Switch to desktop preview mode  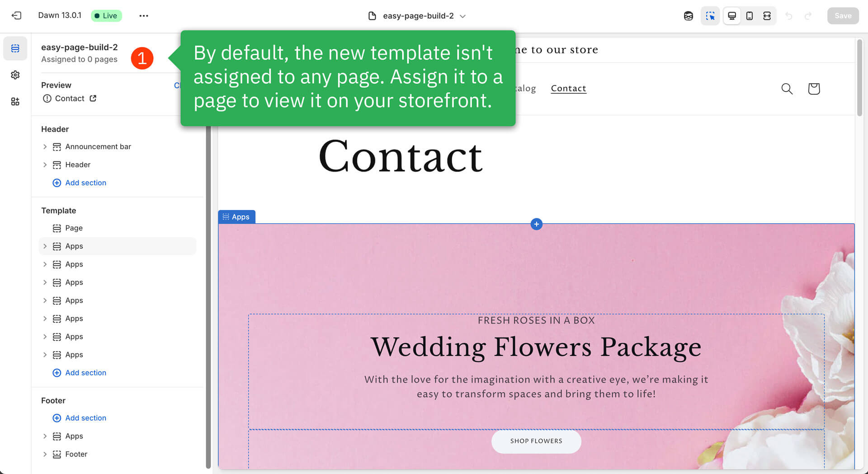tap(731, 16)
